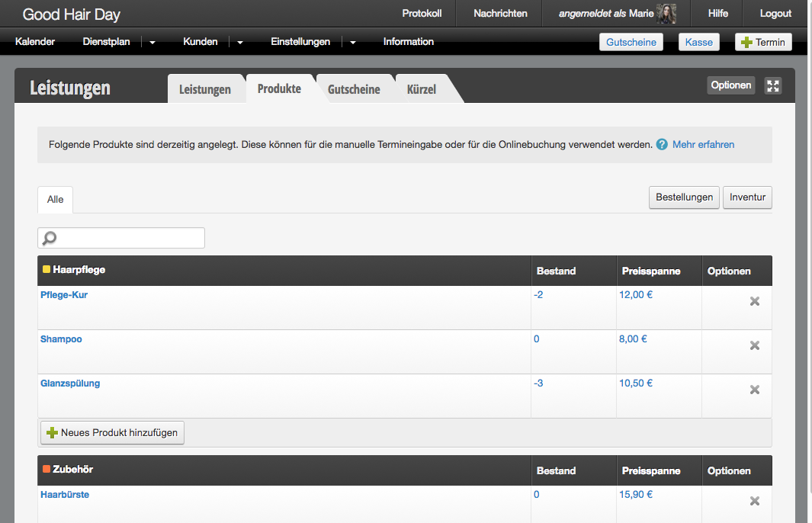Click the help question mark icon
The width and height of the screenshot is (812, 523).
[x=662, y=144]
